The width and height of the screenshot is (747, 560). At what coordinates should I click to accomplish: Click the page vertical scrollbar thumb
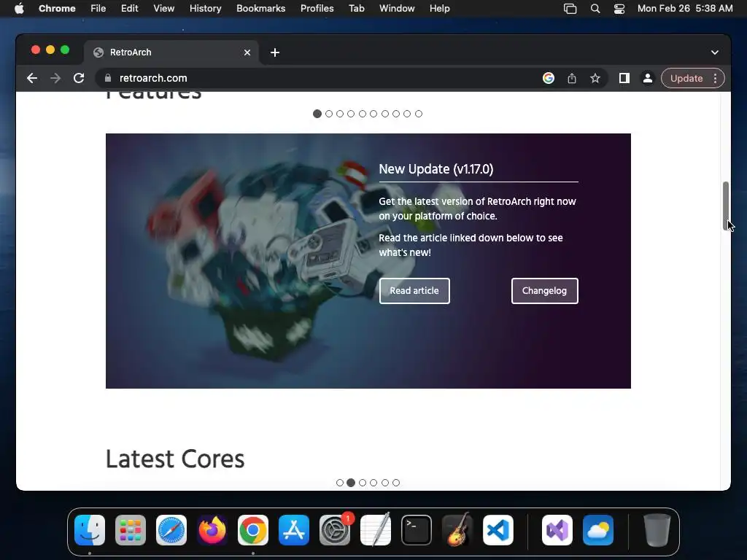(x=726, y=206)
